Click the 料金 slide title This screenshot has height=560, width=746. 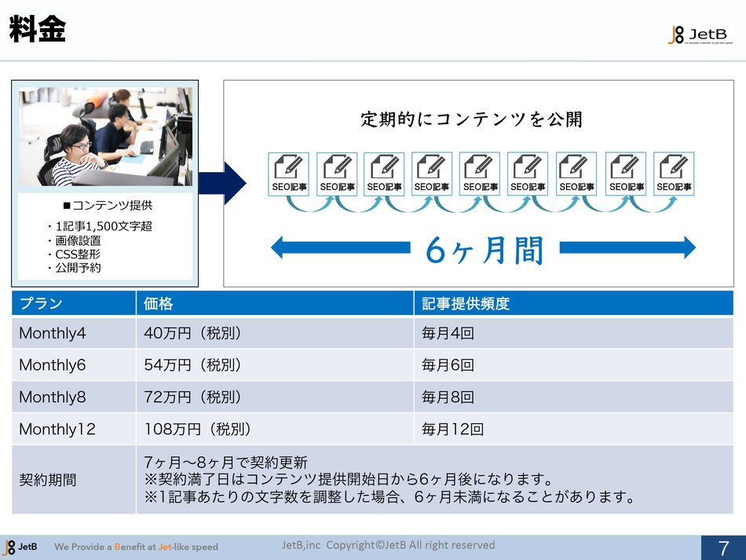pos(38,30)
